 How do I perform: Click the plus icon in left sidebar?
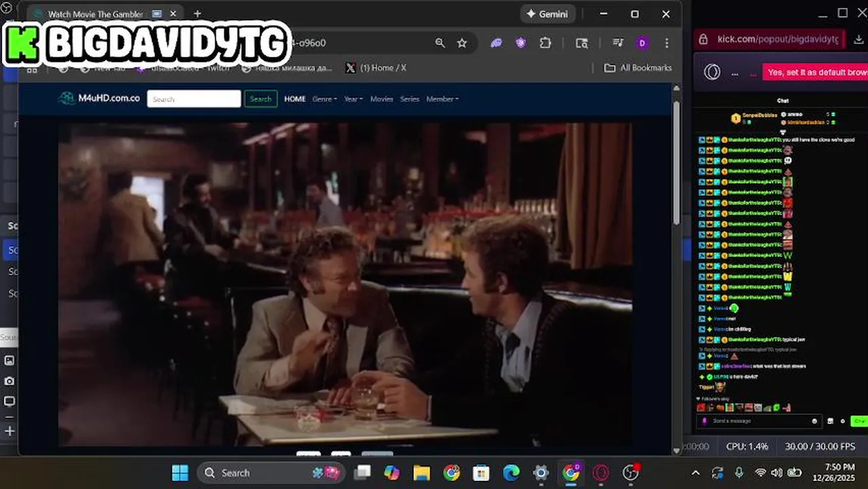click(10, 431)
